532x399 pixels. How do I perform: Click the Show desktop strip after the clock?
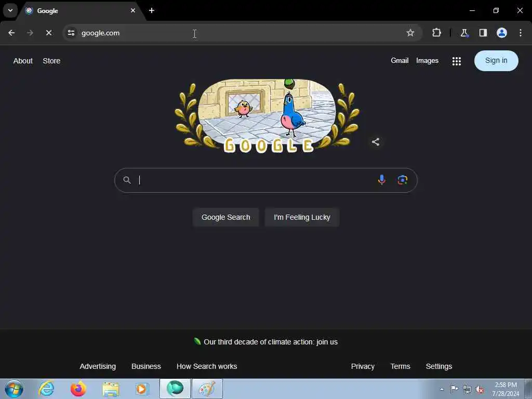tap(528, 389)
